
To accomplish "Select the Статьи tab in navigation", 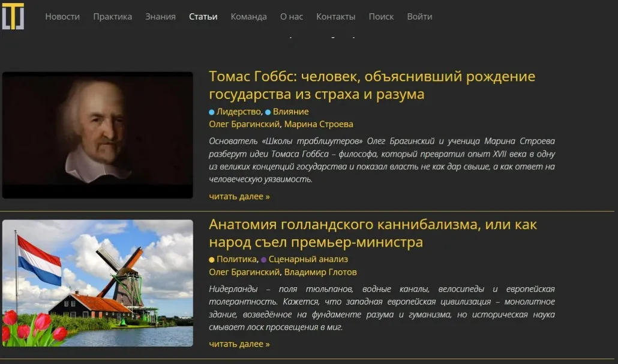I will pos(203,17).
